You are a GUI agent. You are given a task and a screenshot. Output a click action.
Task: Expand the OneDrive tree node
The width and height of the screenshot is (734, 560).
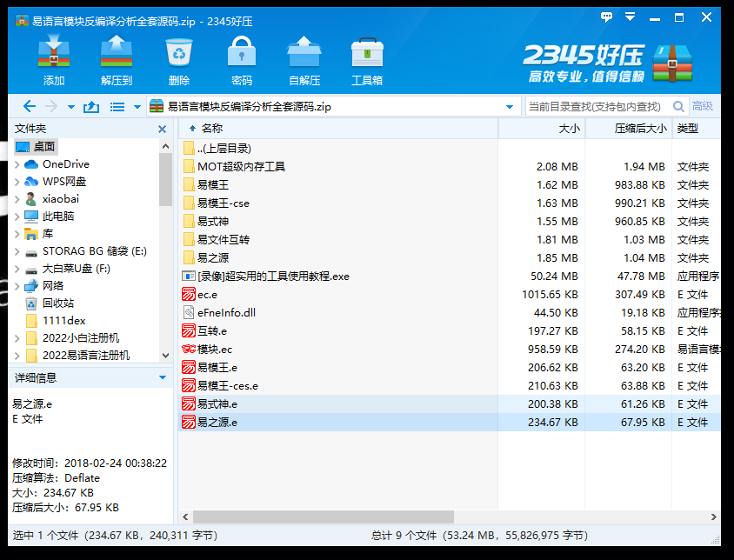[17, 164]
